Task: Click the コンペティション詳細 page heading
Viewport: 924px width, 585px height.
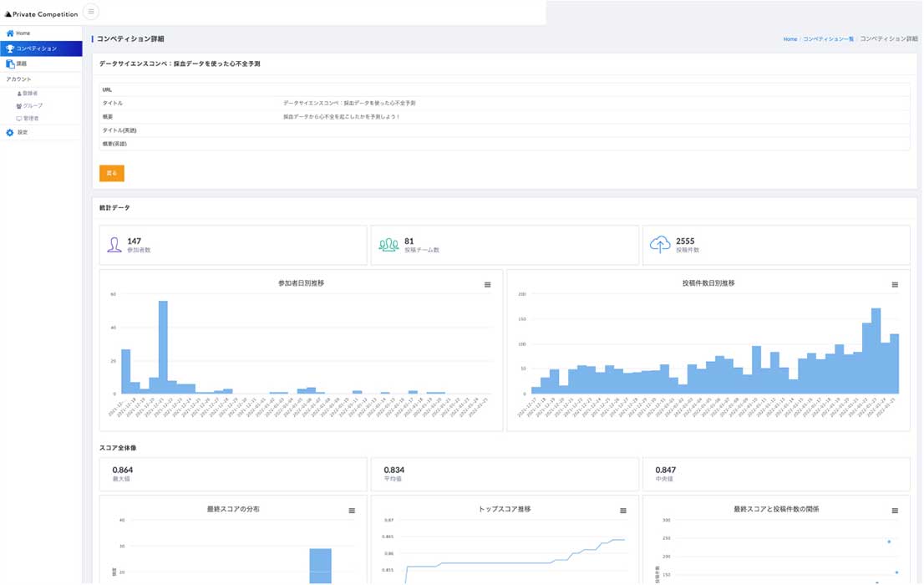Action: [x=130, y=39]
